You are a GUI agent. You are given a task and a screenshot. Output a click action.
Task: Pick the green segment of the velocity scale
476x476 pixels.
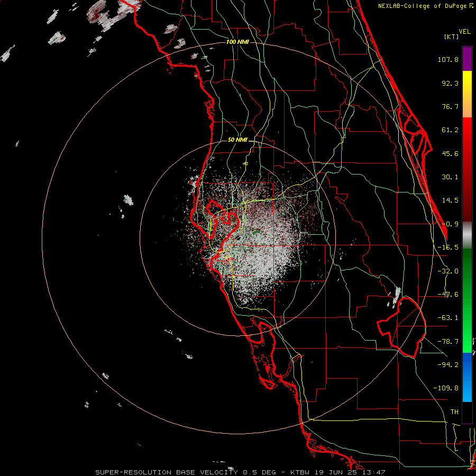pos(467,300)
